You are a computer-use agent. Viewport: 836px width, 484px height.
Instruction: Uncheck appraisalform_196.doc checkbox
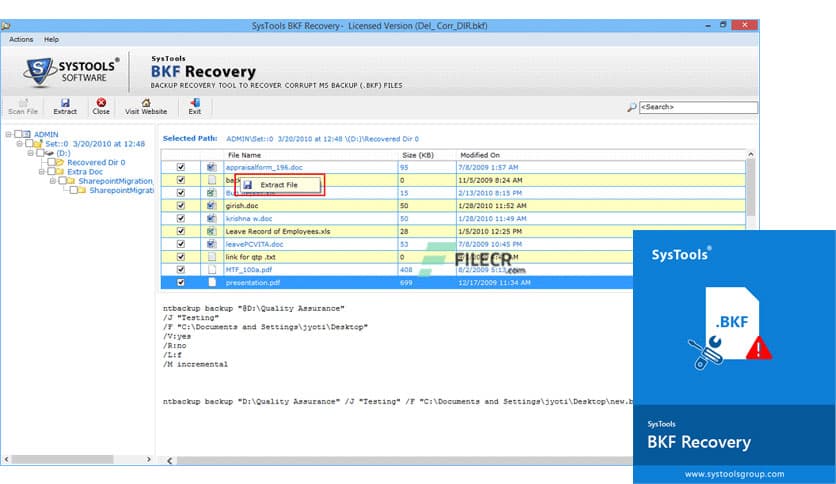click(181, 167)
